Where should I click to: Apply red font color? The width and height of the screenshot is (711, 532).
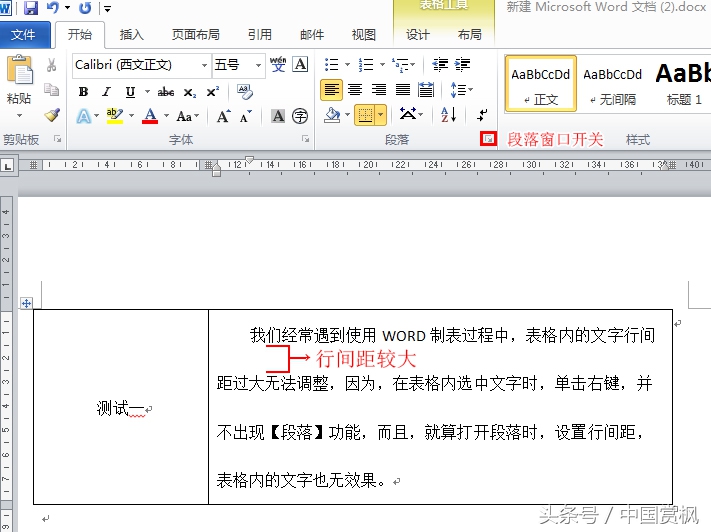tap(150, 117)
